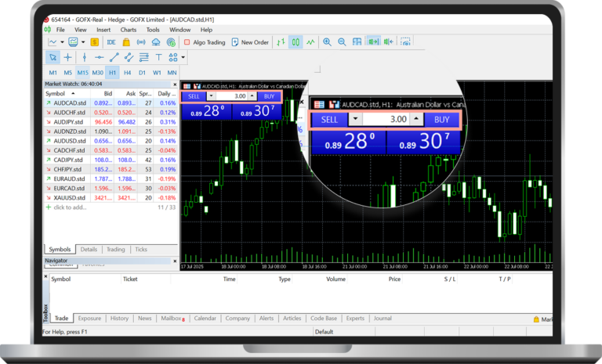Expand dropdown arrow beside profiles icon
The image size is (602, 364).
point(83,42)
